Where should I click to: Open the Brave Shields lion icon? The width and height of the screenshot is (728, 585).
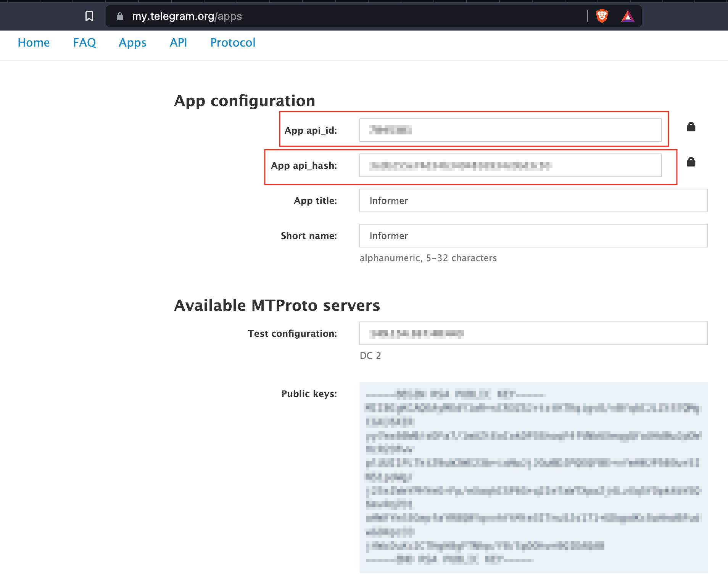[602, 16]
